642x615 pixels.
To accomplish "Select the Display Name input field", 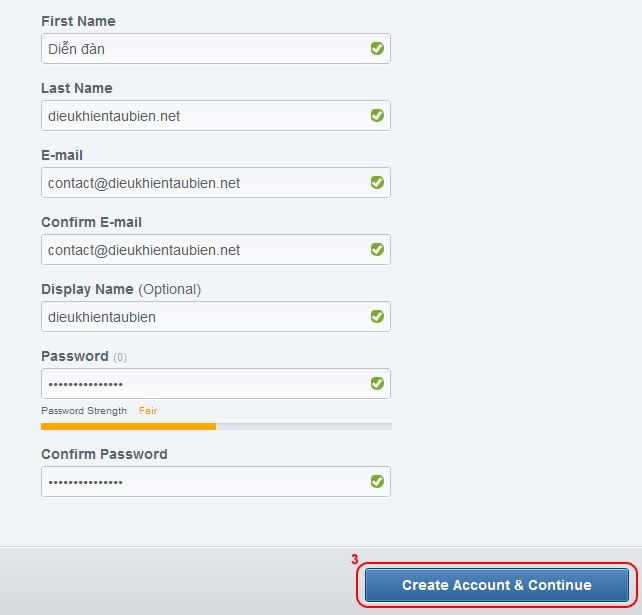I will [x=216, y=317].
